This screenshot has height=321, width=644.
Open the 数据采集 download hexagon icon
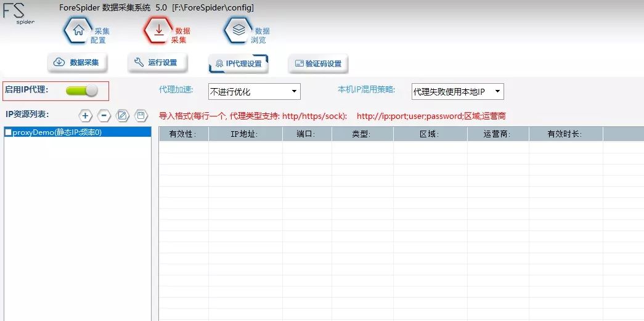[x=158, y=31]
